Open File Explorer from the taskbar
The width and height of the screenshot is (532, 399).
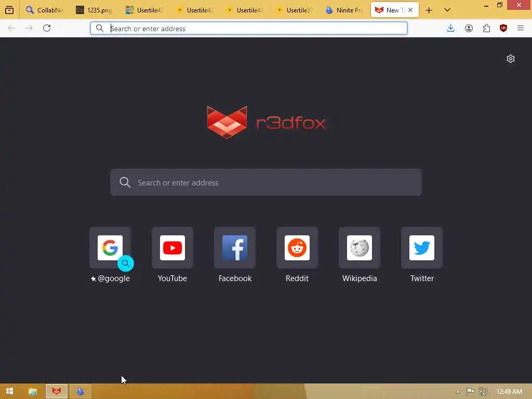(33, 391)
